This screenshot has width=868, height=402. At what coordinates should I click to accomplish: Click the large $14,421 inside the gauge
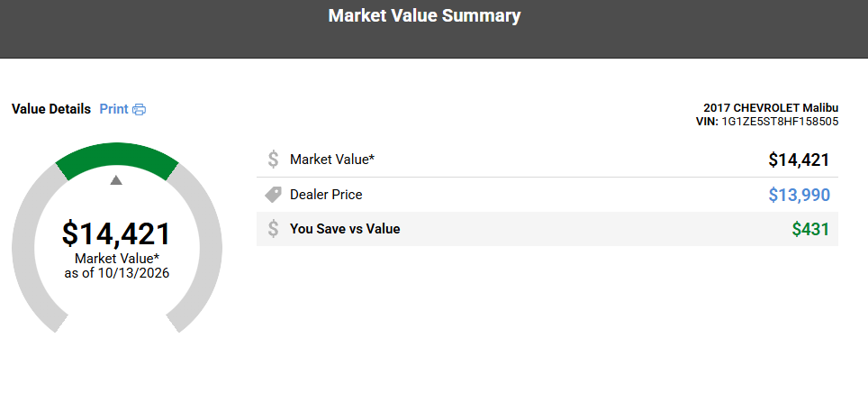pyautogui.click(x=116, y=233)
